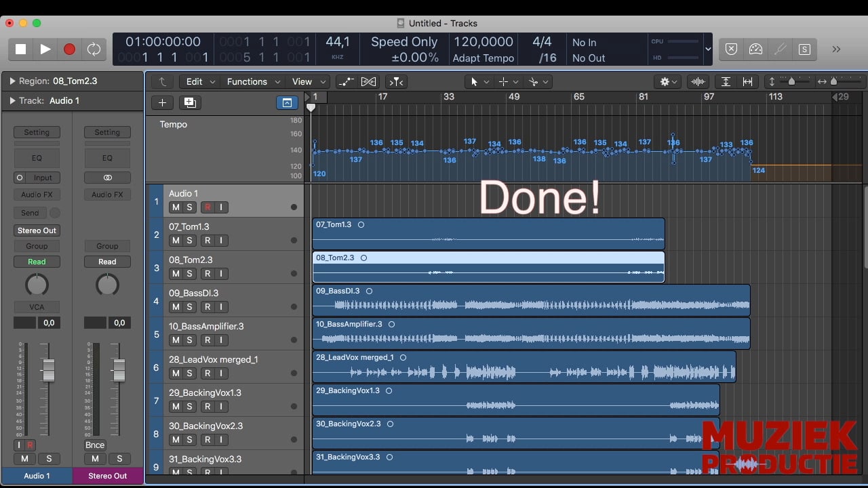This screenshot has width=868, height=488.
Task: Click the Adapt Tempo mode label
Action: click(484, 58)
